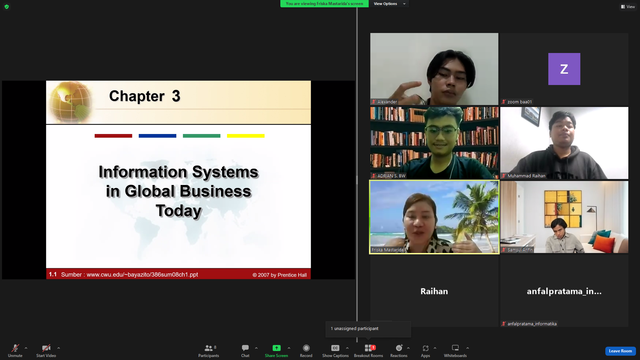Open the View Options dropdown
The height and width of the screenshot is (360, 640).
pyautogui.click(x=389, y=4)
